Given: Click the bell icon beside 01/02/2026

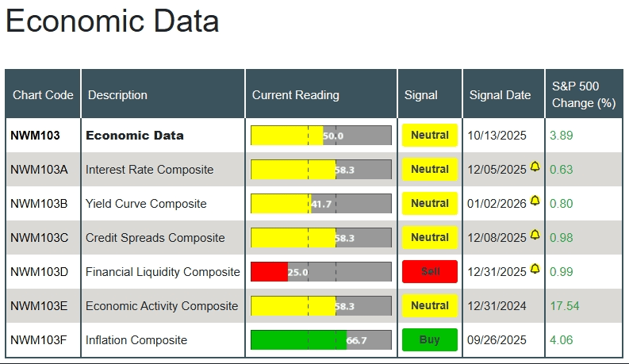Looking at the screenshot, I should (x=535, y=201).
